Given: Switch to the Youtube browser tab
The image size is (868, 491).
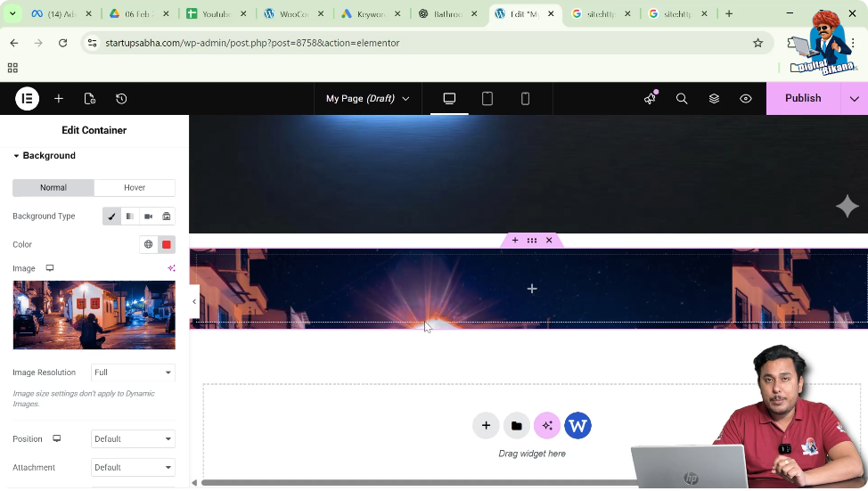Looking at the screenshot, I should [217, 14].
